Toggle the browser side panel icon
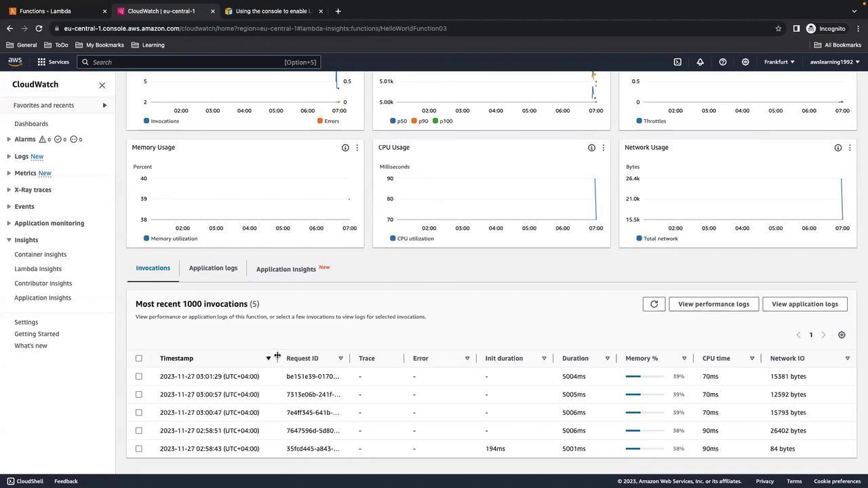868x488 pixels. point(796,28)
